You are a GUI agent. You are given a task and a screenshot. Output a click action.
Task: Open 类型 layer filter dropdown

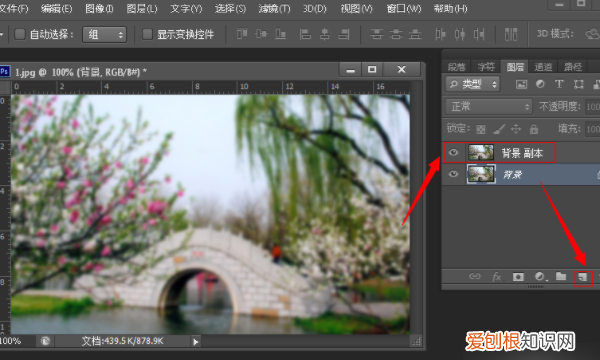point(473,84)
